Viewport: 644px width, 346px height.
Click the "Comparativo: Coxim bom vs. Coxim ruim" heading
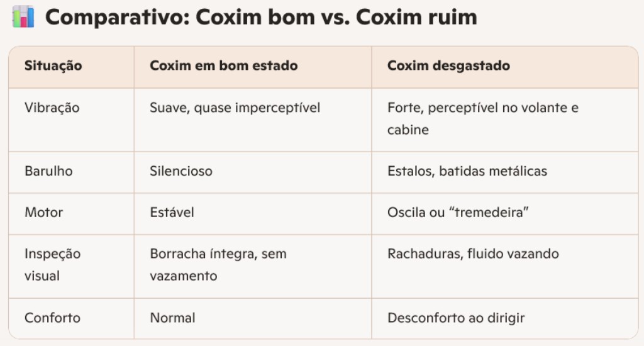coord(261,18)
